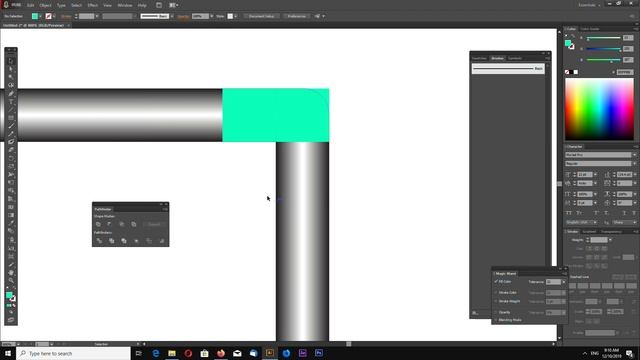Screen dimensions: 640x360
Task: Click the top color slider track
Action: click(604, 38)
